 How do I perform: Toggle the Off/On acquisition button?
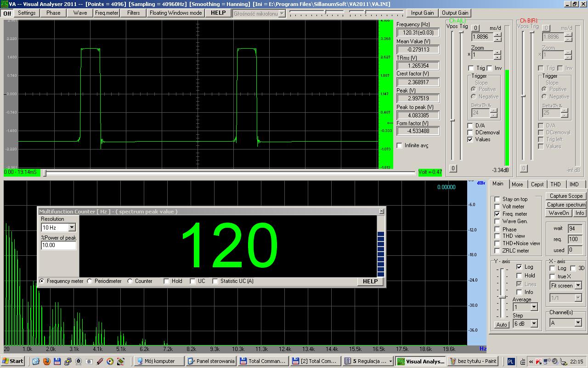(x=7, y=13)
